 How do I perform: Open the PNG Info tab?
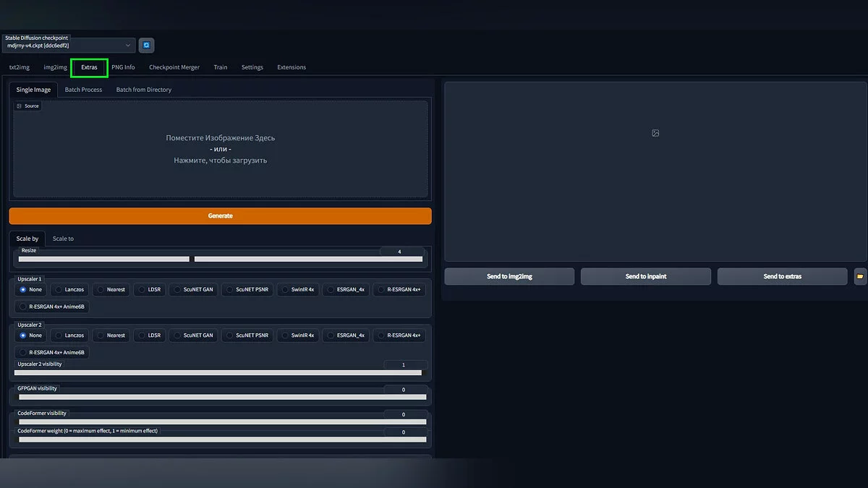click(123, 67)
